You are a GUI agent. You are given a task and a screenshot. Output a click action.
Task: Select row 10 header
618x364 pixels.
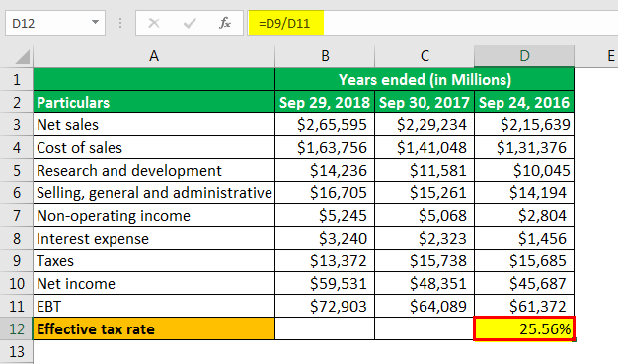pos(17,284)
